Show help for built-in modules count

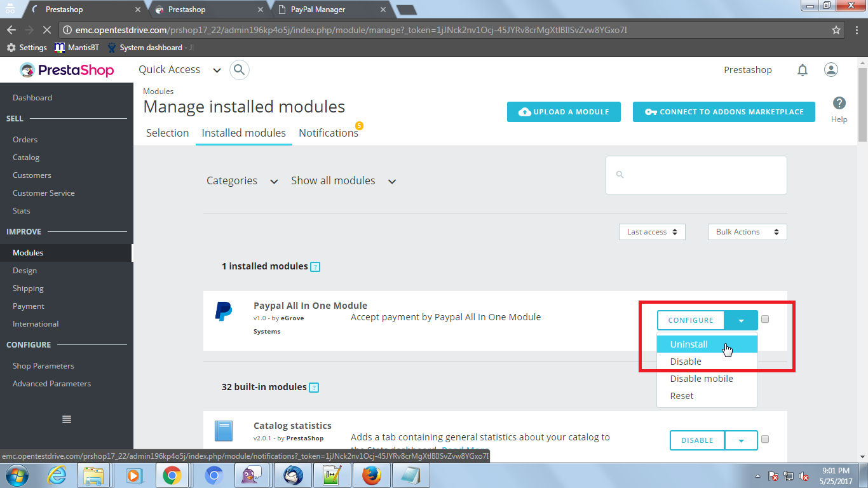click(x=314, y=388)
